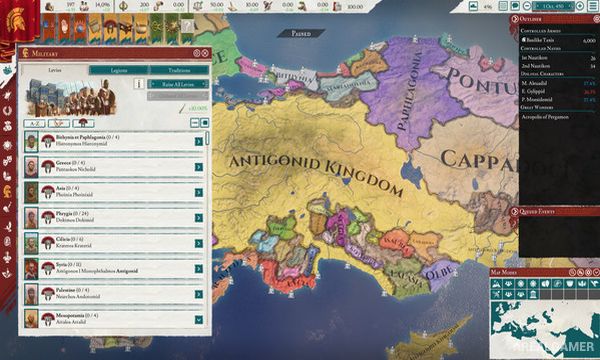Viewport: 600px width, 360px height.
Task: Select 1st Nautikon navy in Outliner
Action: [558, 58]
